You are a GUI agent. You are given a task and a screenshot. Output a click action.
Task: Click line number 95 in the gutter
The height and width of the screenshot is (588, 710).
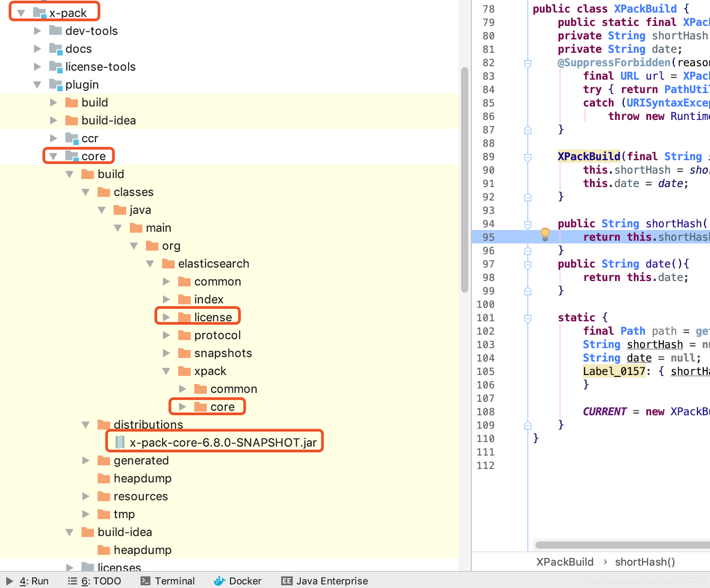(x=488, y=237)
